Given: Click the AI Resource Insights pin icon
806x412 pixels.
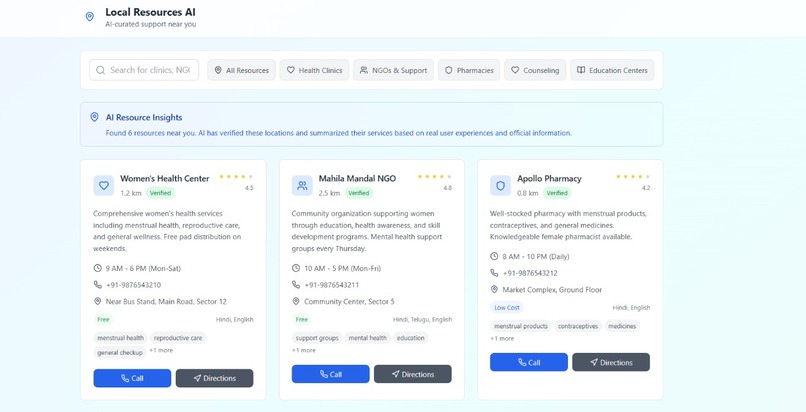Looking at the screenshot, I should [94, 117].
